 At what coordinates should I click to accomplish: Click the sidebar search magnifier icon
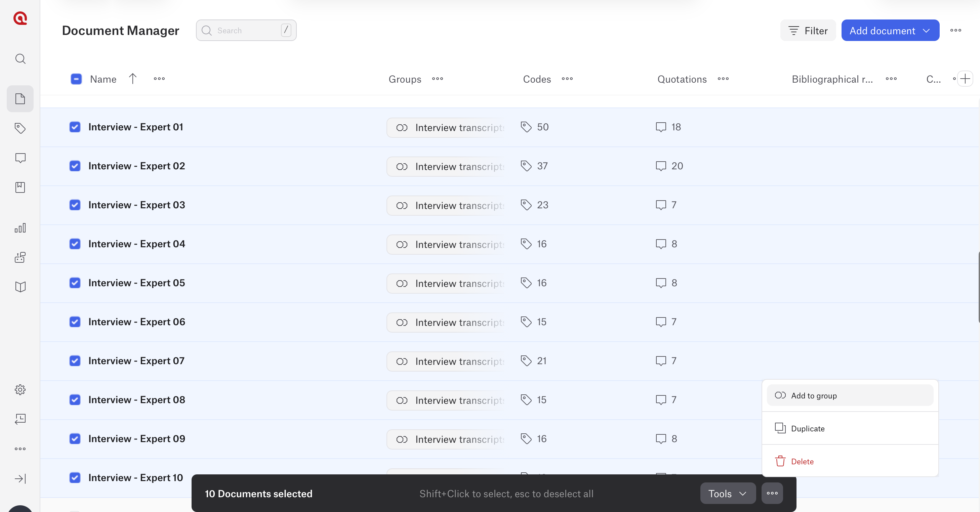[20, 58]
